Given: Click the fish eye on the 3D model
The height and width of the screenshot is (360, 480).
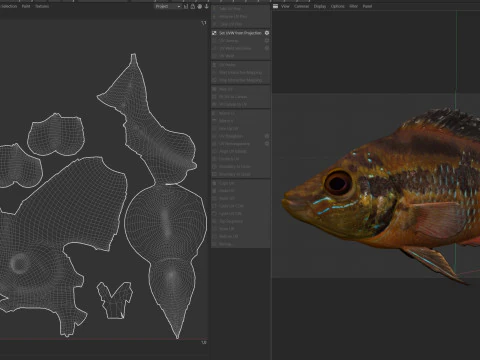Looking at the screenshot, I should tap(338, 183).
